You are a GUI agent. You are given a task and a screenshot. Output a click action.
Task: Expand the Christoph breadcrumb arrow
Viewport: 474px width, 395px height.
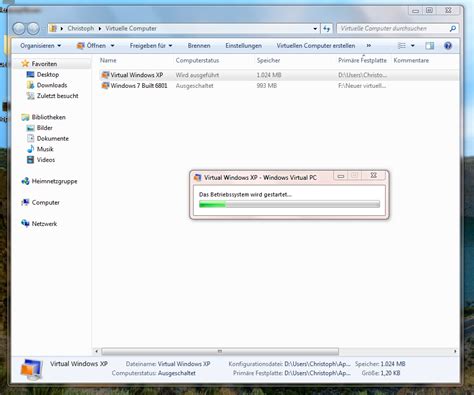[100, 29]
